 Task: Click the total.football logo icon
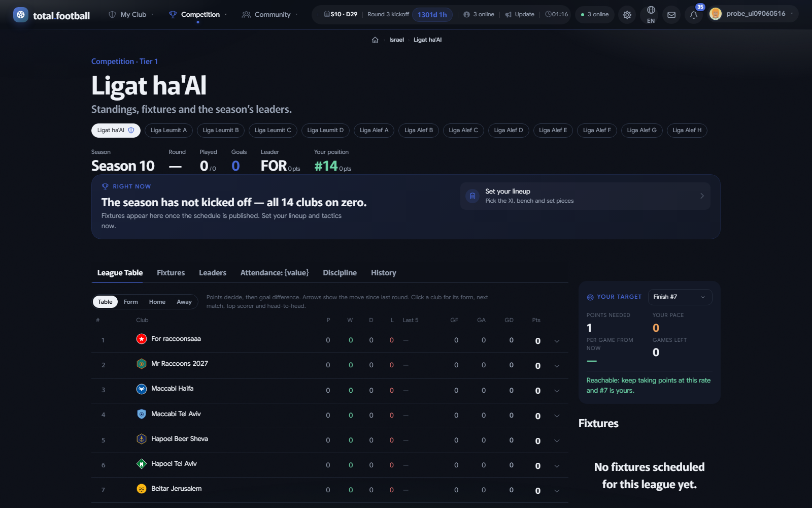point(21,15)
